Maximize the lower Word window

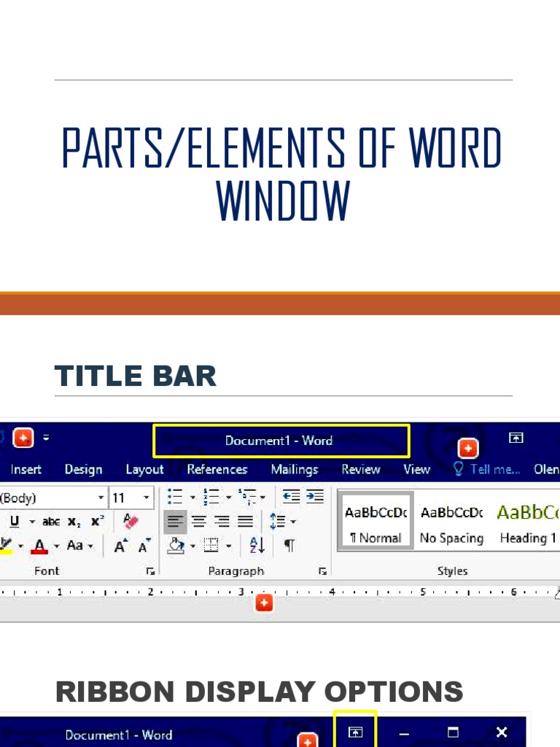point(453,732)
